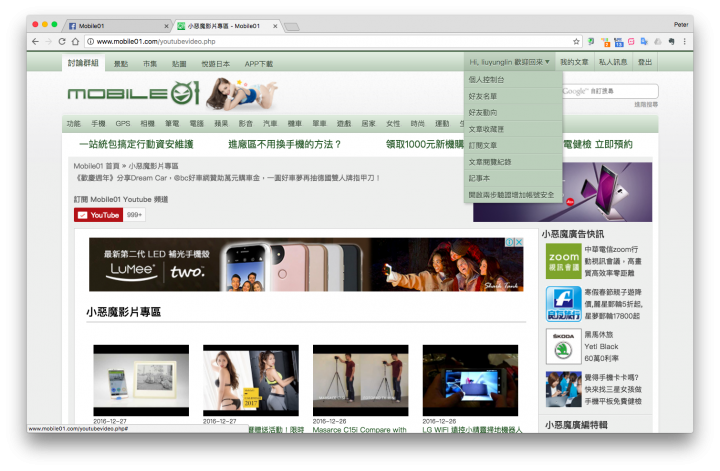Open 私人訊息 in the top bar
The height and width of the screenshot is (471, 720).
pyautogui.click(x=613, y=62)
